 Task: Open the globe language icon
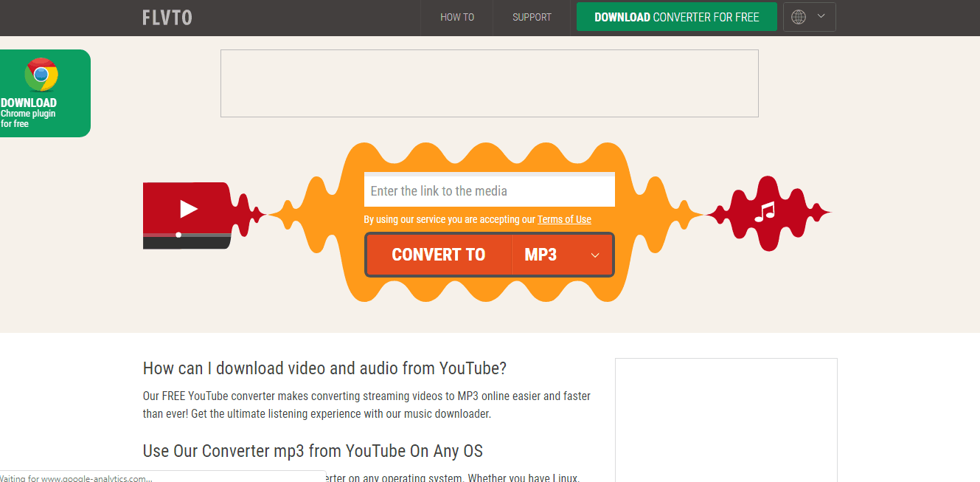(x=799, y=17)
